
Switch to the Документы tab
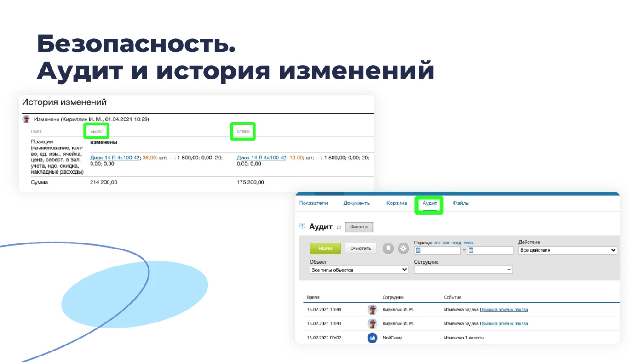click(x=356, y=203)
